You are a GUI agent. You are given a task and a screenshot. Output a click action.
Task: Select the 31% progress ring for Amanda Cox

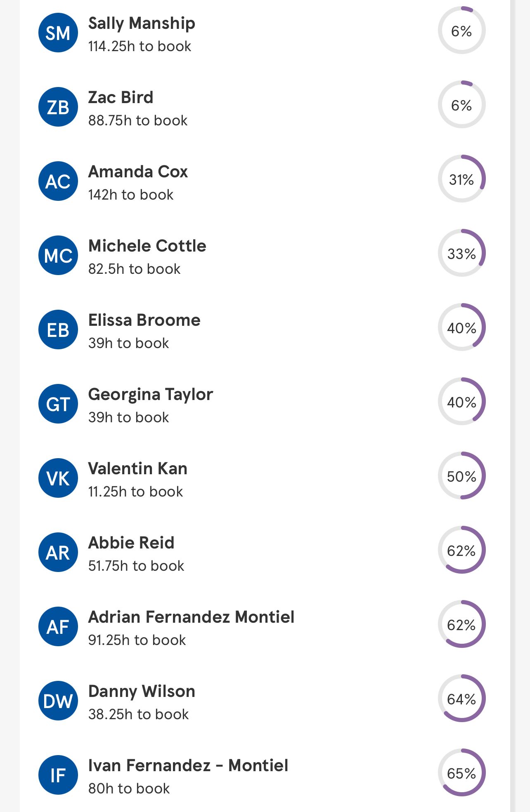coord(461,179)
